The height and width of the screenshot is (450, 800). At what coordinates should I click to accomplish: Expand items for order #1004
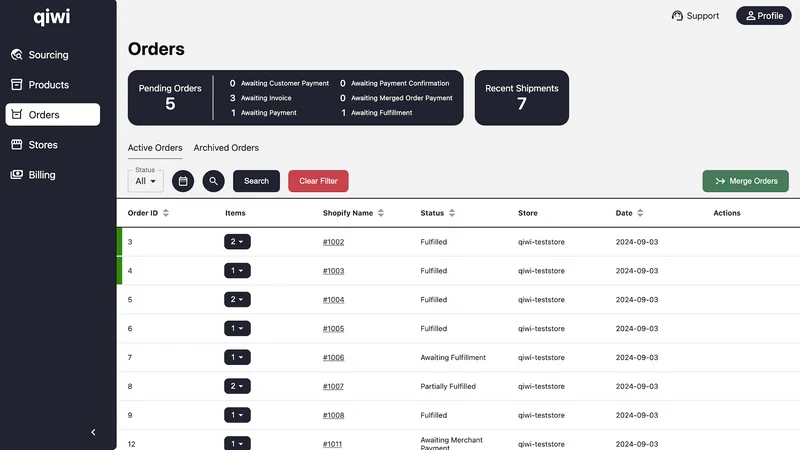[x=237, y=299]
